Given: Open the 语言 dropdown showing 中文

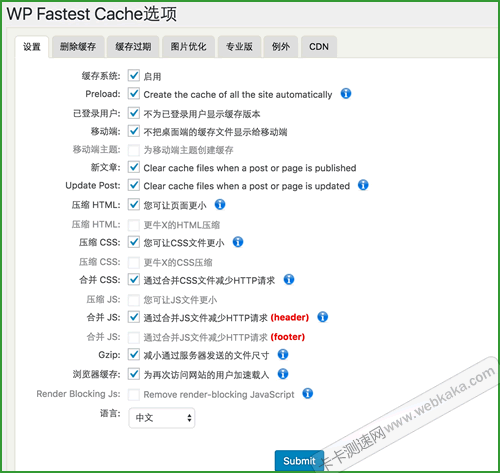Looking at the screenshot, I should [x=162, y=418].
